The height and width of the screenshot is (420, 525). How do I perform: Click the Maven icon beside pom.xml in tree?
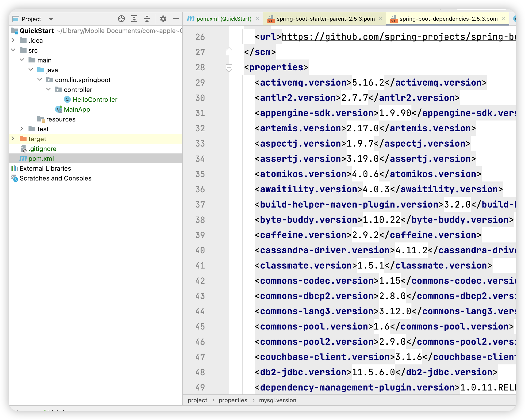coord(23,158)
